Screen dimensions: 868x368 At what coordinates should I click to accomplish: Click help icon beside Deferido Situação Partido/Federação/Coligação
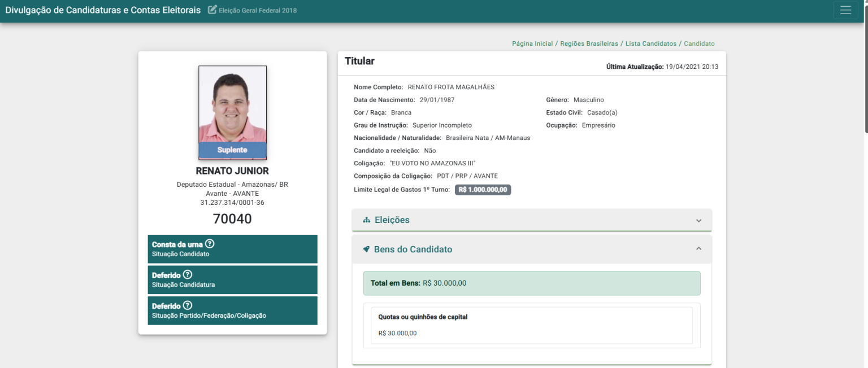[x=188, y=305]
